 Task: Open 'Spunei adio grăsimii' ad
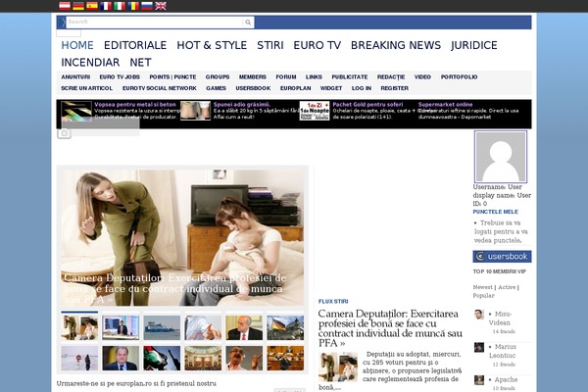point(242,105)
